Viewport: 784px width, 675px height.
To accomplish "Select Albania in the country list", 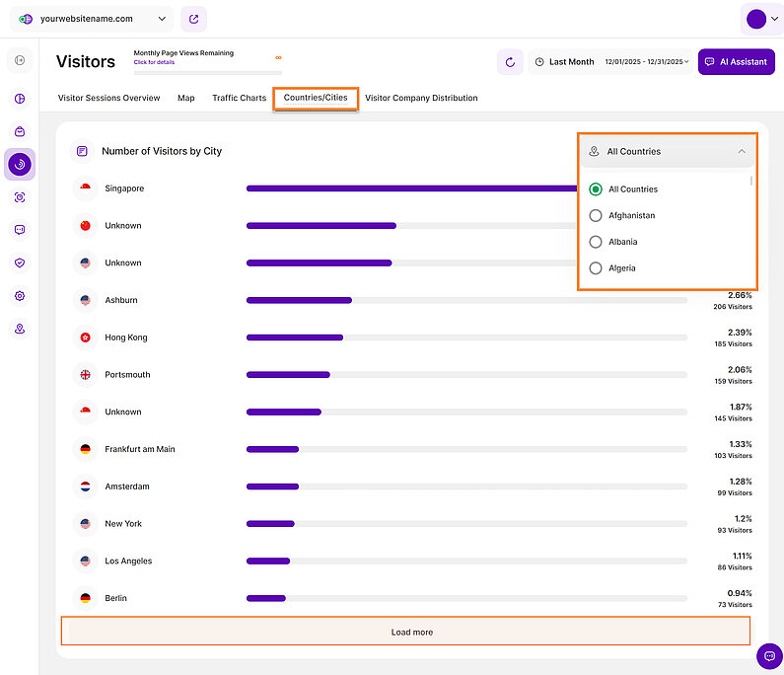I will click(596, 242).
